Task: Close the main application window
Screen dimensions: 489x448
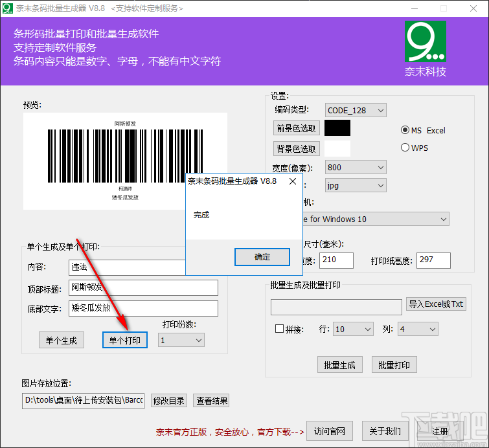Action: pos(473,8)
